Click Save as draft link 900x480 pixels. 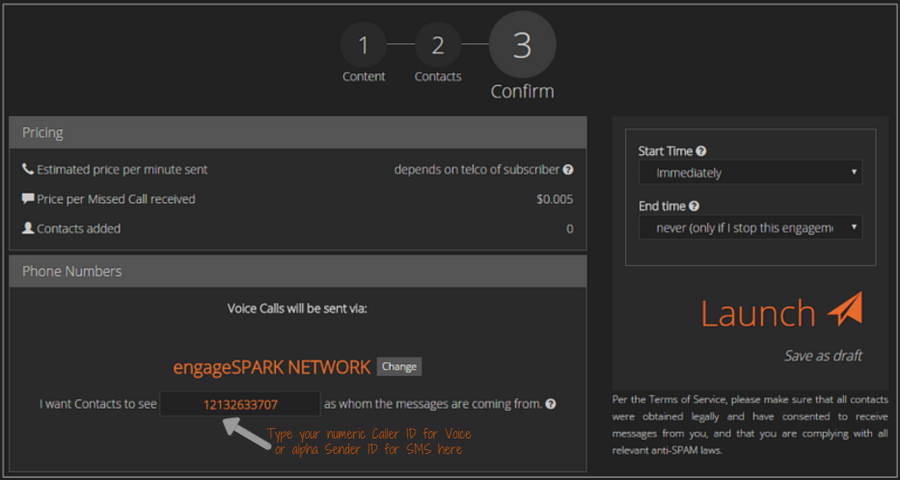coord(823,355)
